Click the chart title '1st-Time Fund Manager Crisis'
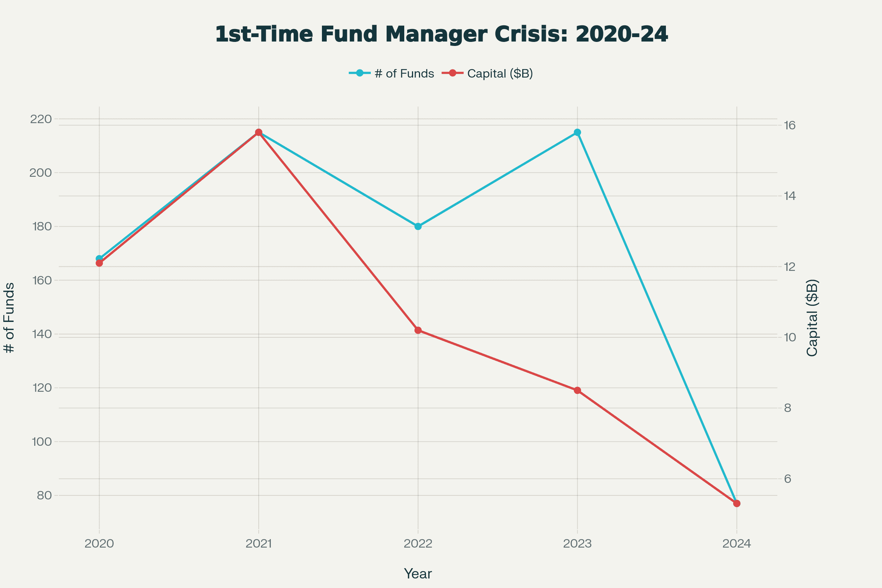 pyautogui.click(x=441, y=35)
